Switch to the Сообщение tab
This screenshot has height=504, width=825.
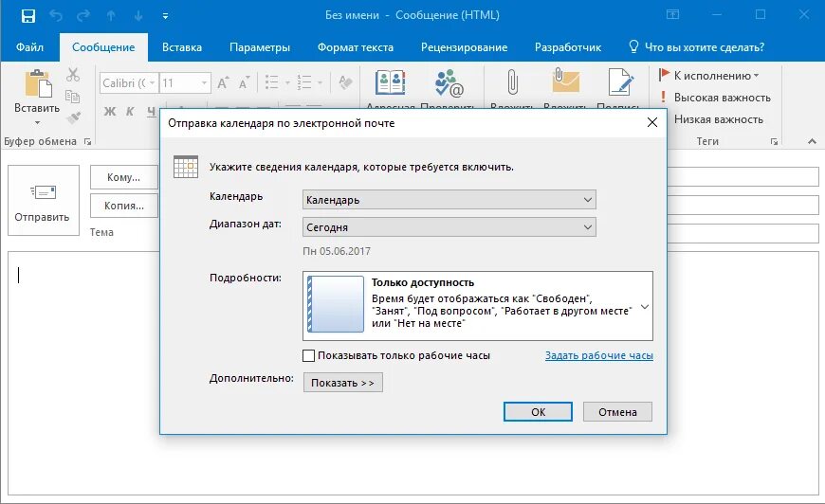103,47
